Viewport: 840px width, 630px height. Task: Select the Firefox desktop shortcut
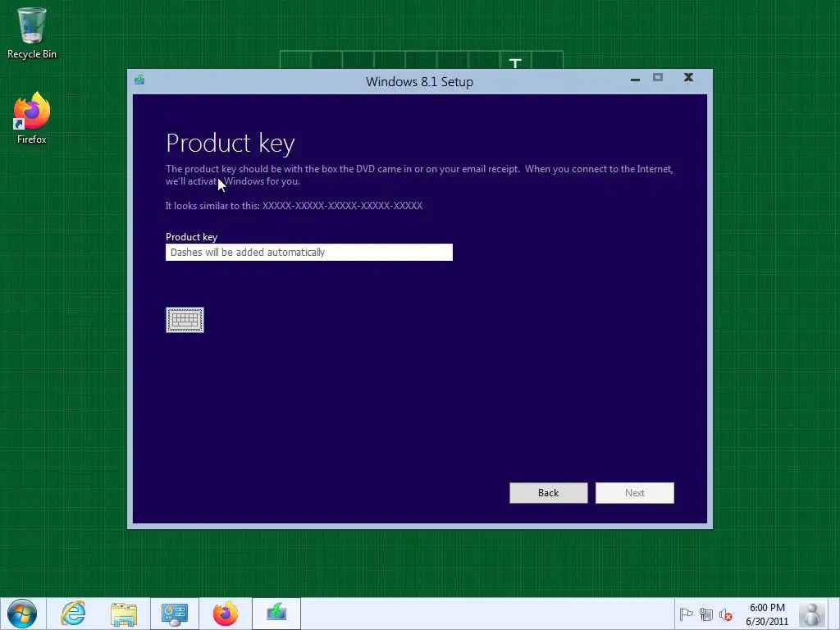click(x=32, y=118)
